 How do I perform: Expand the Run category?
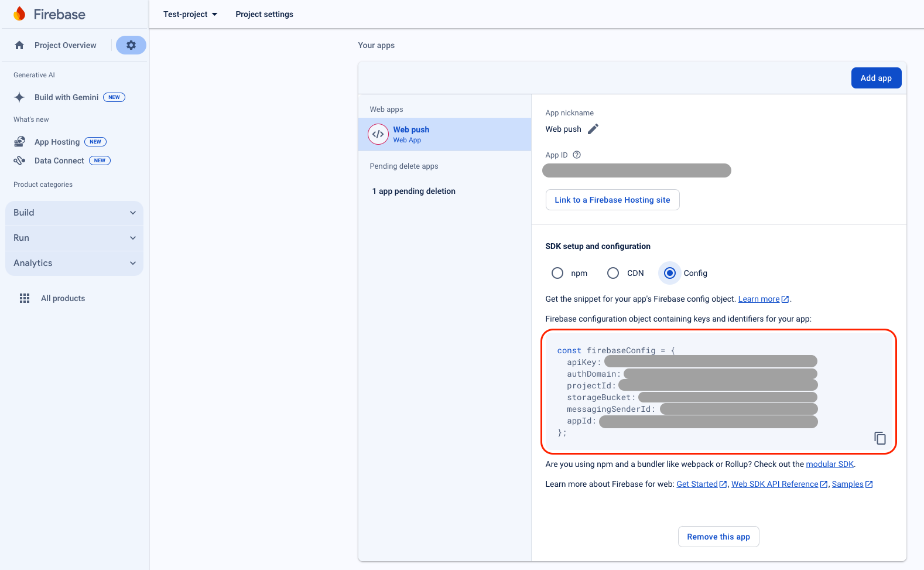point(74,238)
